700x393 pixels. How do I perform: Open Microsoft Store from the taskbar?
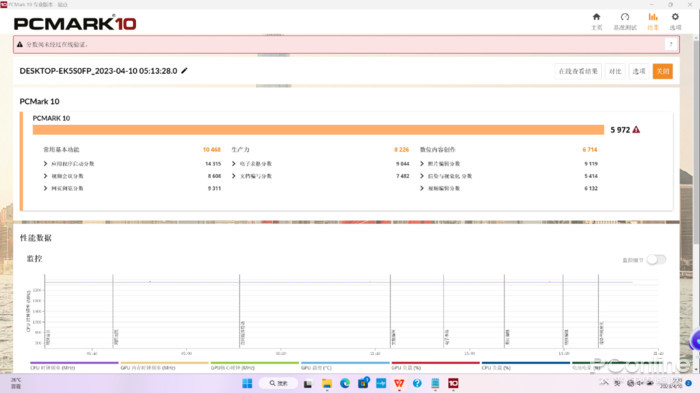click(x=363, y=383)
